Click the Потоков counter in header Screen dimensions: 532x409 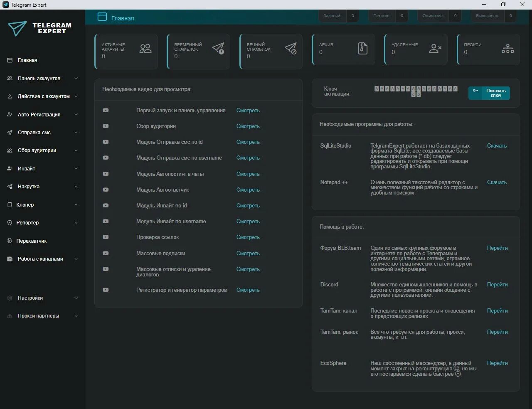tap(388, 16)
